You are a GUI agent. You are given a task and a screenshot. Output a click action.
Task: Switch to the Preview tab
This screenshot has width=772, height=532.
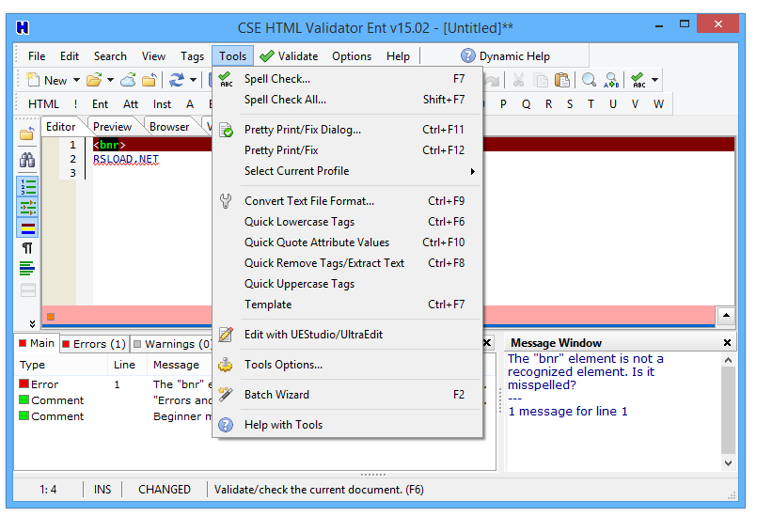pyautogui.click(x=112, y=127)
